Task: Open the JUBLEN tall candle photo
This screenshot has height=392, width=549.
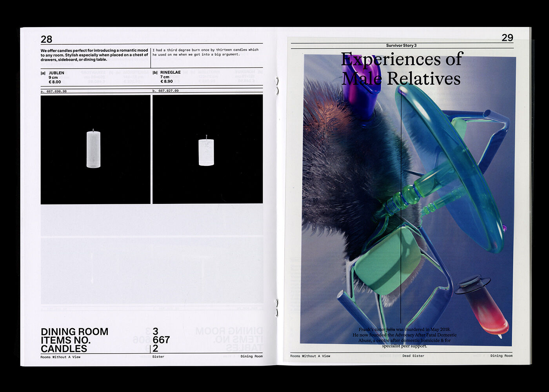Action: 95,149
